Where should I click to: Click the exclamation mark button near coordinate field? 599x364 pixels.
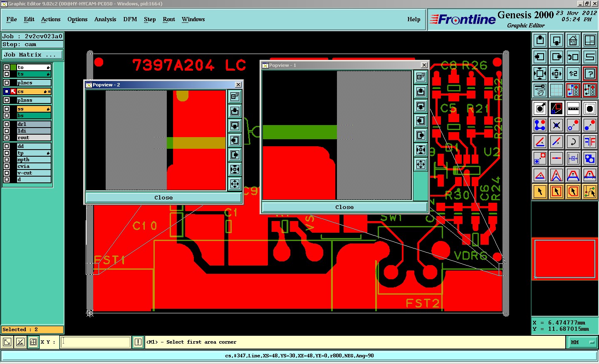click(138, 342)
